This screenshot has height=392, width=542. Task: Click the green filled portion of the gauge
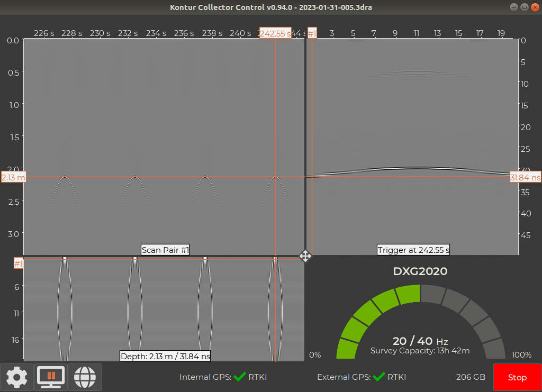[x=368, y=313]
